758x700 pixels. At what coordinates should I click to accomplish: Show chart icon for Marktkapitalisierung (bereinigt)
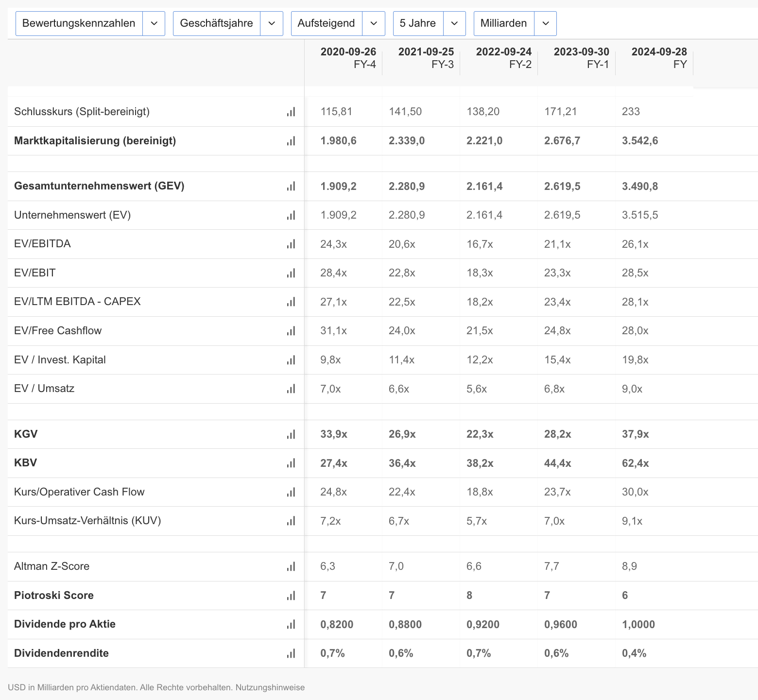[x=291, y=141]
